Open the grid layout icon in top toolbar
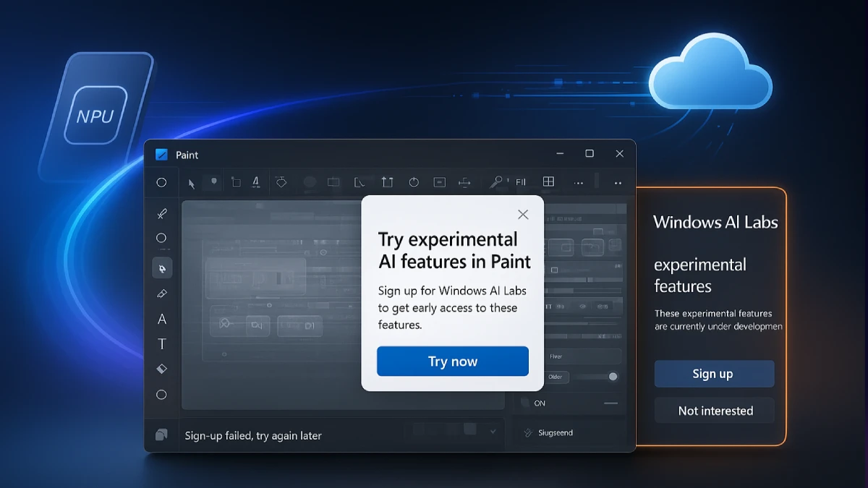 tap(548, 182)
